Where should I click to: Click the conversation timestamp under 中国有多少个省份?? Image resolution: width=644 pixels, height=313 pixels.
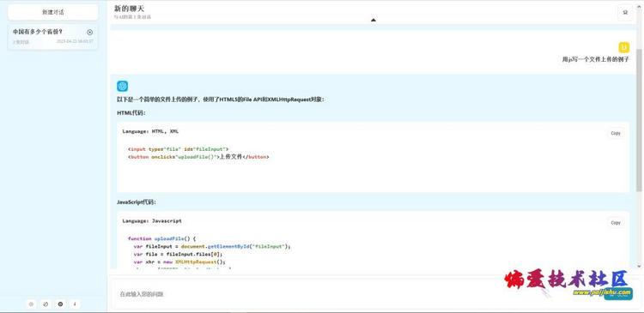tap(75, 41)
